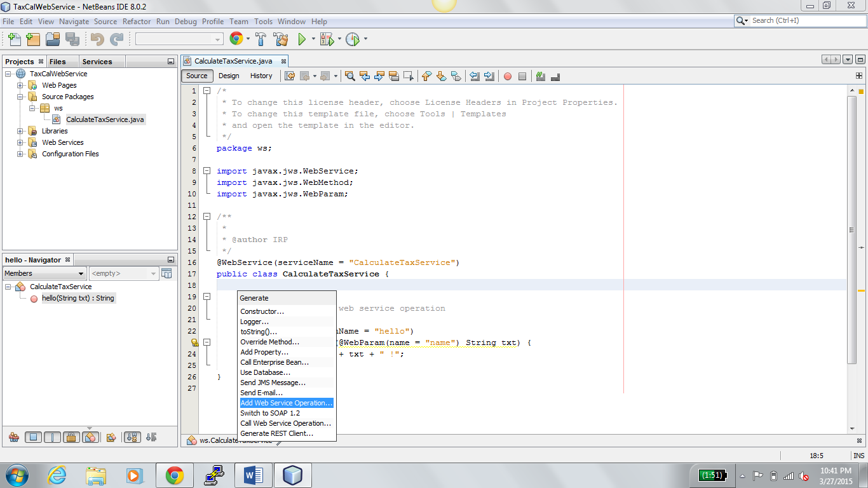Collapse code fold at line 8 imports

pyautogui.click(x=207, y=171)
